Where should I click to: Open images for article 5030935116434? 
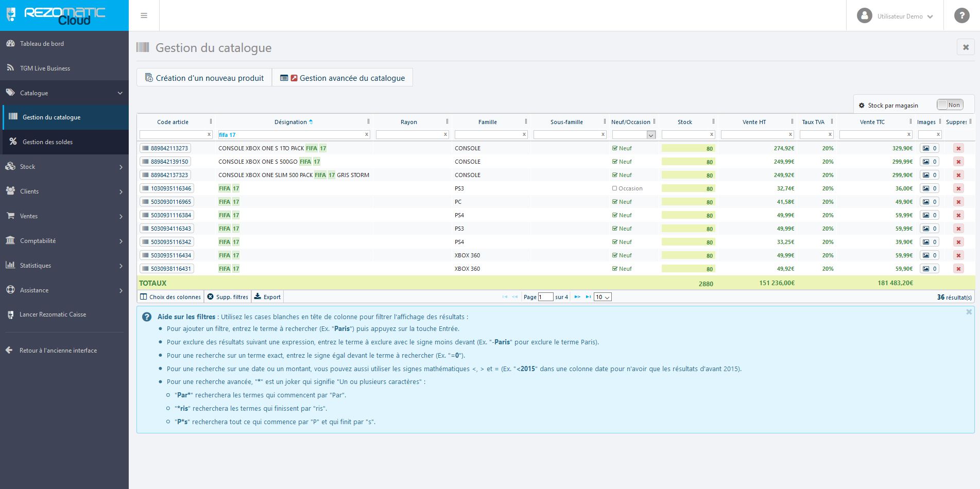pos(930,255)
